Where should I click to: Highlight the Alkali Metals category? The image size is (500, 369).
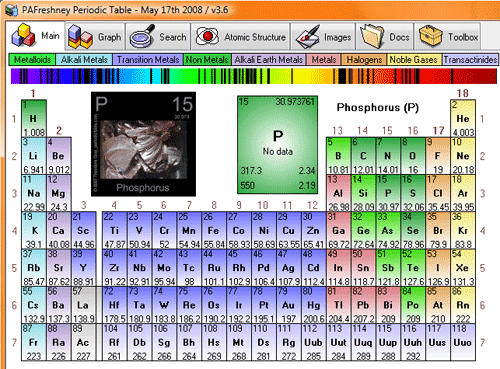tap(84, 60)
